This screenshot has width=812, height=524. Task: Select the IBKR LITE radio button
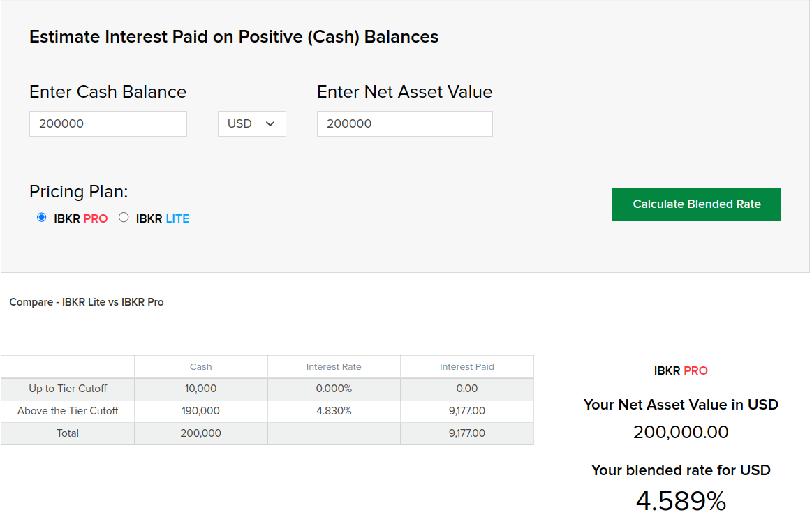coord(124,218)
